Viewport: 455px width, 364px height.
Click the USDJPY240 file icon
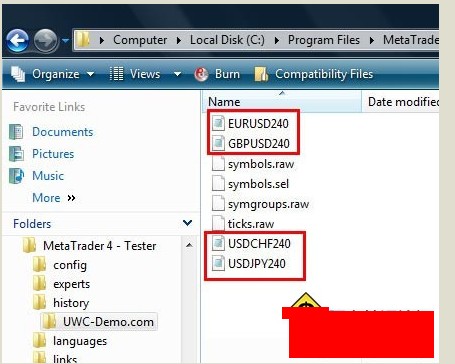point(218,263)
